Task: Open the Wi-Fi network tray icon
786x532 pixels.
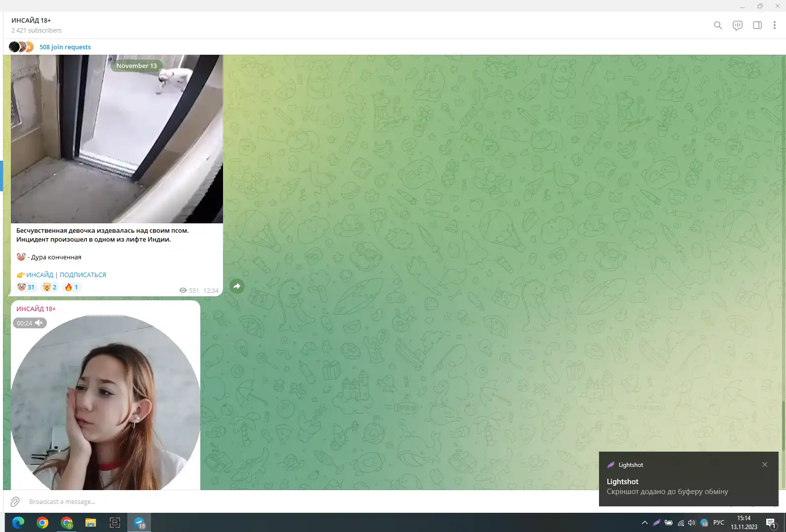Action: pos(681,523)
